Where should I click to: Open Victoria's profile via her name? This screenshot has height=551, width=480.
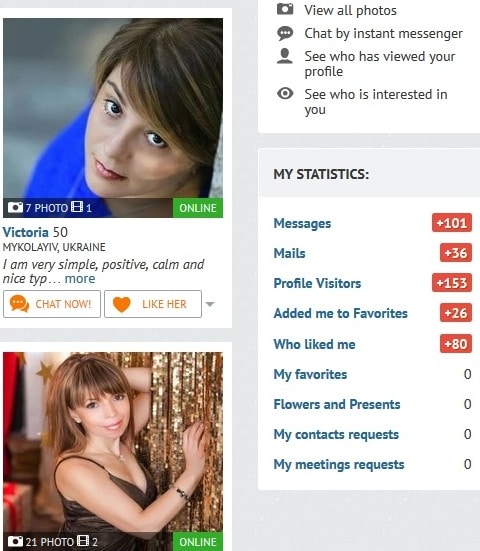pyautogui.click(x=26, y=232)
